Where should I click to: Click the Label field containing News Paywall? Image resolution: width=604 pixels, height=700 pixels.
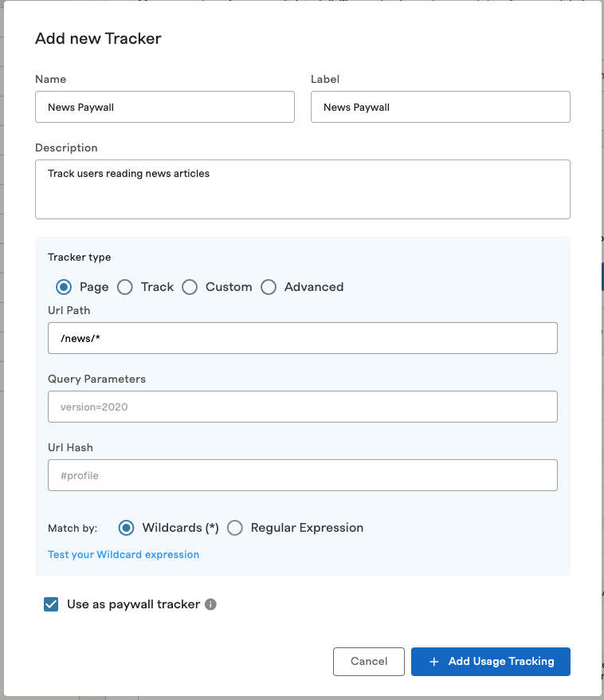tap(441, 107)
